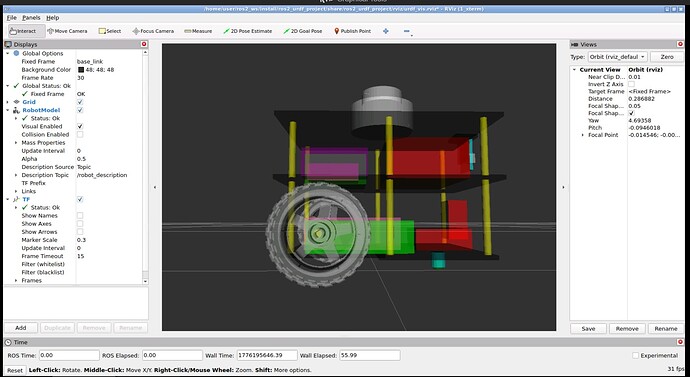The width and height of the screenshot is (690, 377).
Task: Toggle the TF display checkbox
Action: click(x=80, y=199)
